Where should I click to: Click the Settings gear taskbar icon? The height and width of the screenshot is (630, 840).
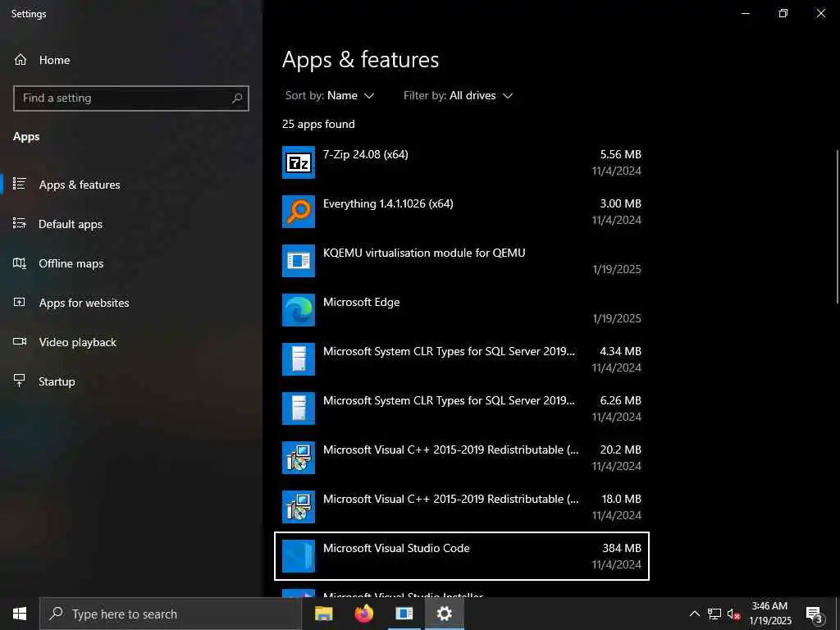(444, 614)
